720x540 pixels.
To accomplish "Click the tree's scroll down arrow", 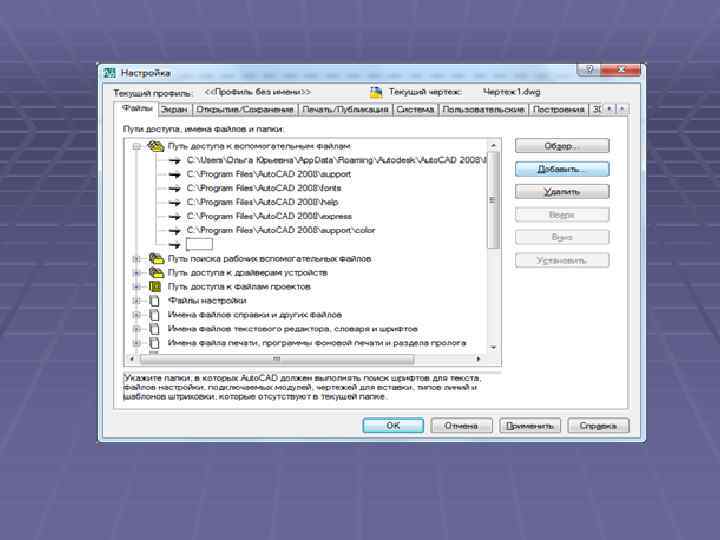I will [x=494, y=348].
